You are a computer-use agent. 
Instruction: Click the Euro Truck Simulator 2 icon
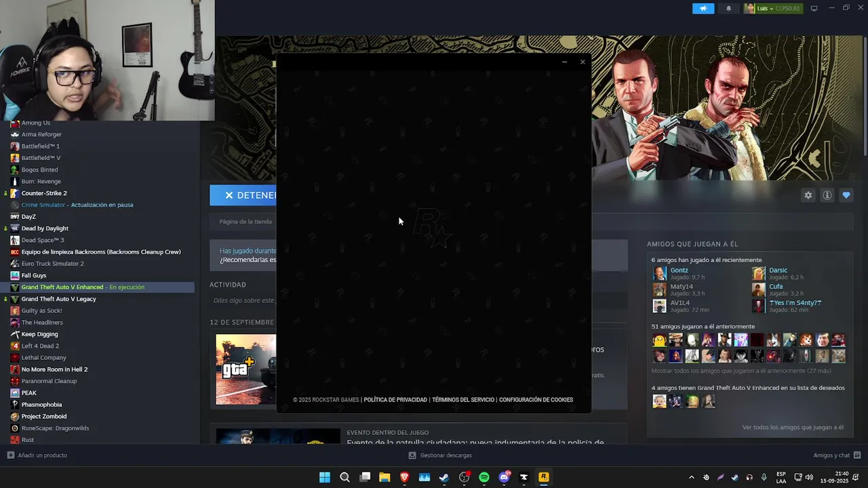coord(15,264)
